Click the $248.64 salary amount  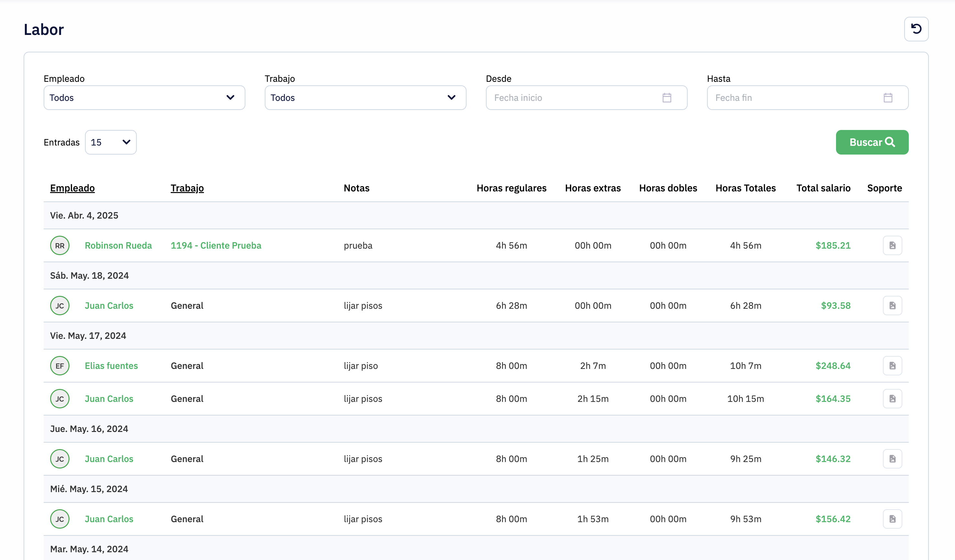pos(833,366)
